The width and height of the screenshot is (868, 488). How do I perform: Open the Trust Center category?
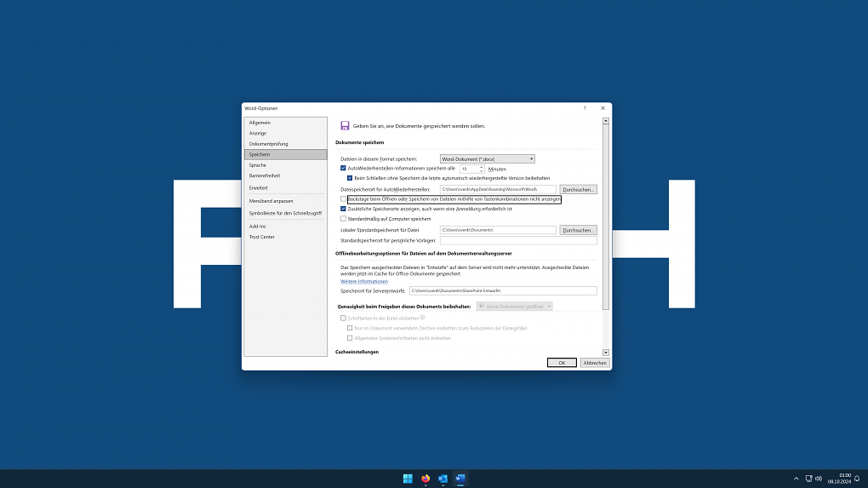pos(286,237)
